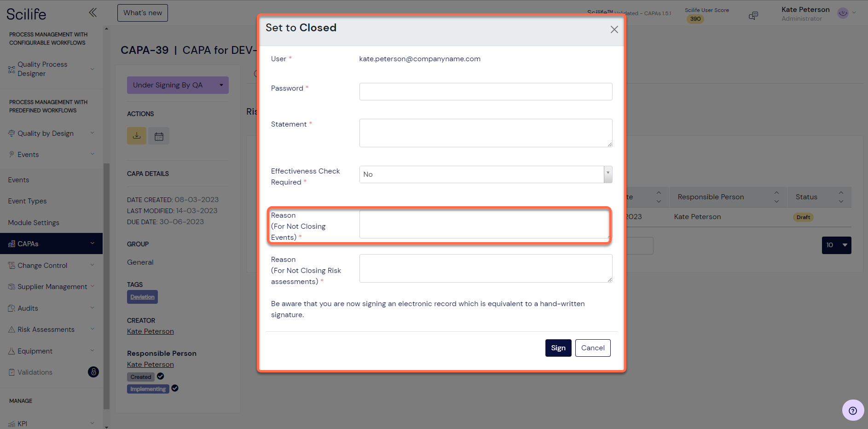This screenshot has width=868, height=429.
Task: Click the Reason For Not Closing Events field
Action: coord(486,224)
